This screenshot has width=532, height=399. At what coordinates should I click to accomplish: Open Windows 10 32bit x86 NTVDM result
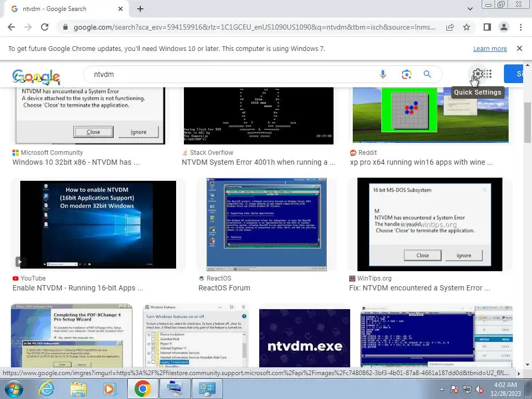coord(76,162)
